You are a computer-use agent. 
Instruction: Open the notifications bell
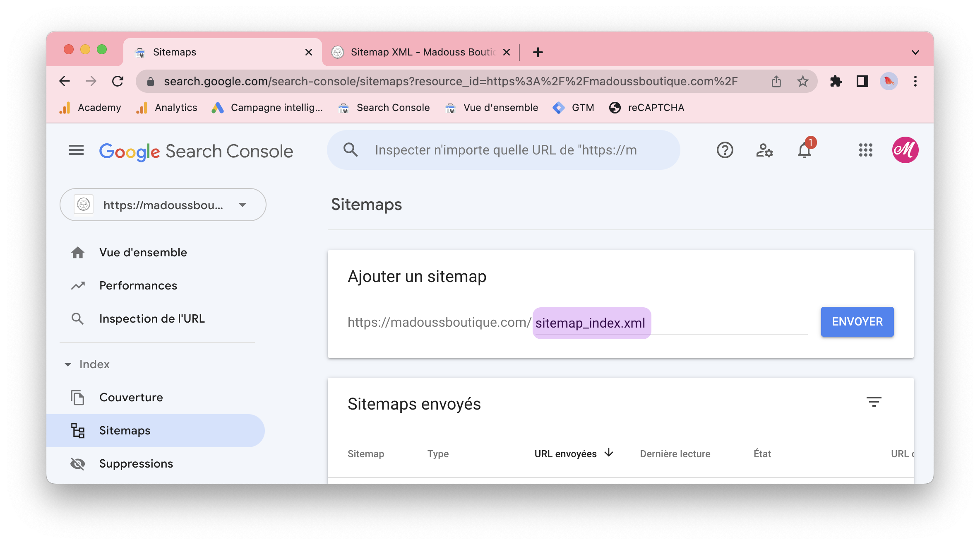tap(804, 150)
